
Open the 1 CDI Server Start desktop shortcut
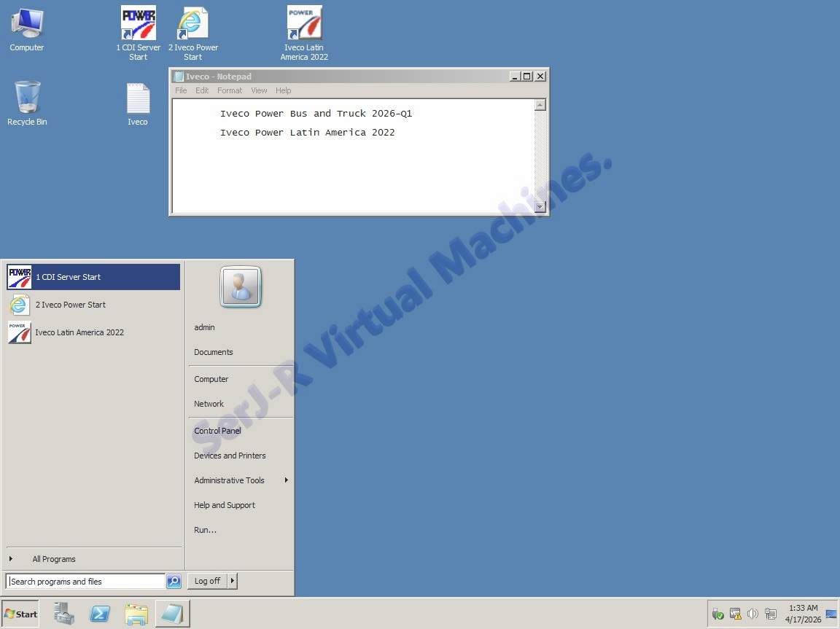point(138,24)
